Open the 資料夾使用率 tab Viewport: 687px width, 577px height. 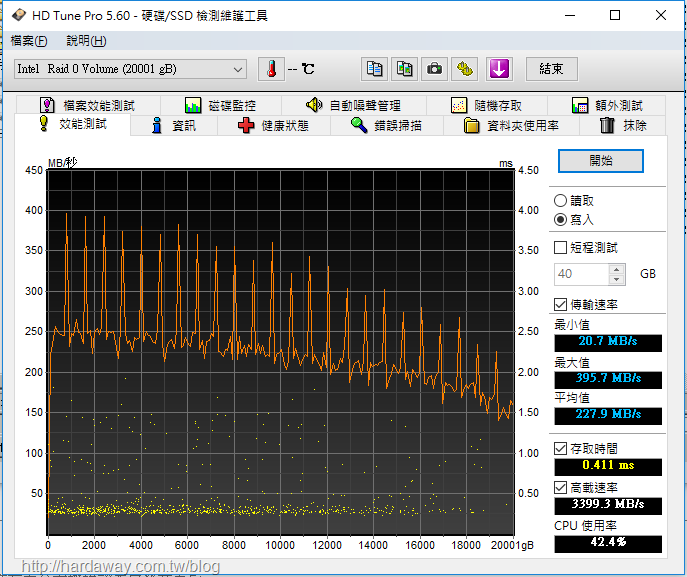(511, 126)
